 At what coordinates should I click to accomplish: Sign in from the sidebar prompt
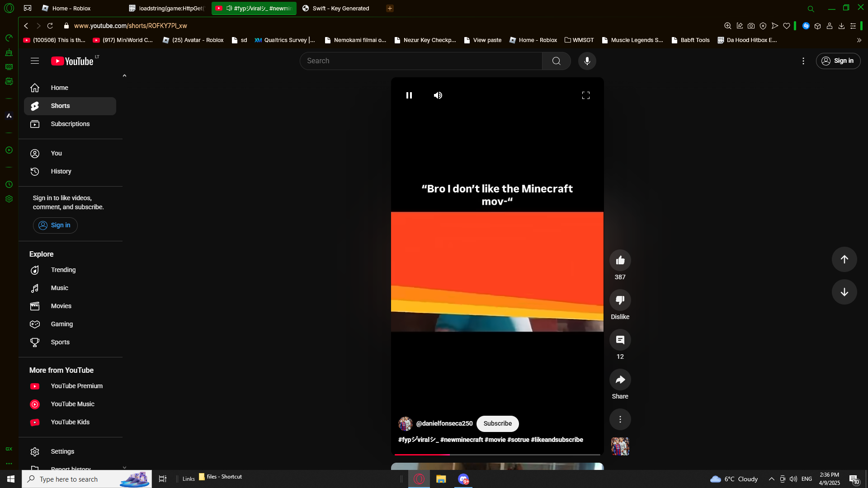55,225
